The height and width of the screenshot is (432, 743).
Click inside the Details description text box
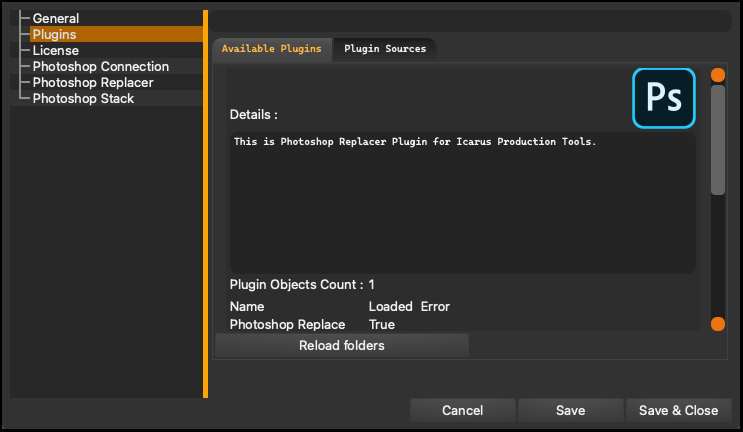(x=462, y=203)
